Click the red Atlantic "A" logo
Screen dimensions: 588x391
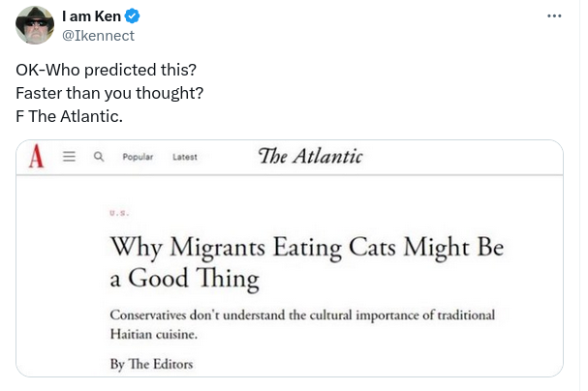tap(38, 157)
